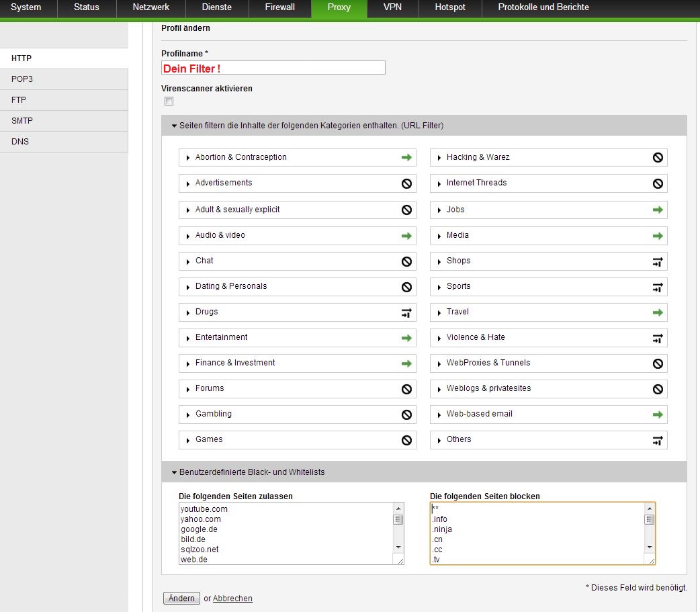Click the block icon for Advertisements
Screen dimensions: 700x612
click(406, 183)
